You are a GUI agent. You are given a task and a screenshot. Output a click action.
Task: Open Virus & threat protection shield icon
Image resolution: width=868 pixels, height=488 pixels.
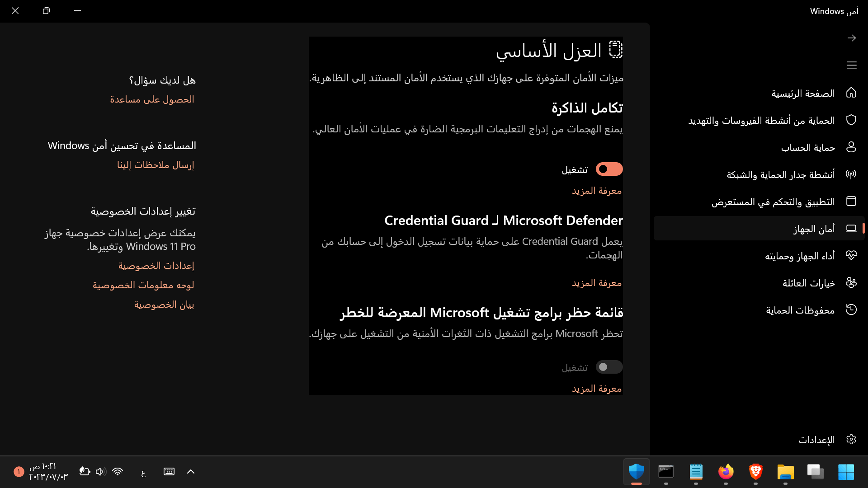(x=851, y=120)
